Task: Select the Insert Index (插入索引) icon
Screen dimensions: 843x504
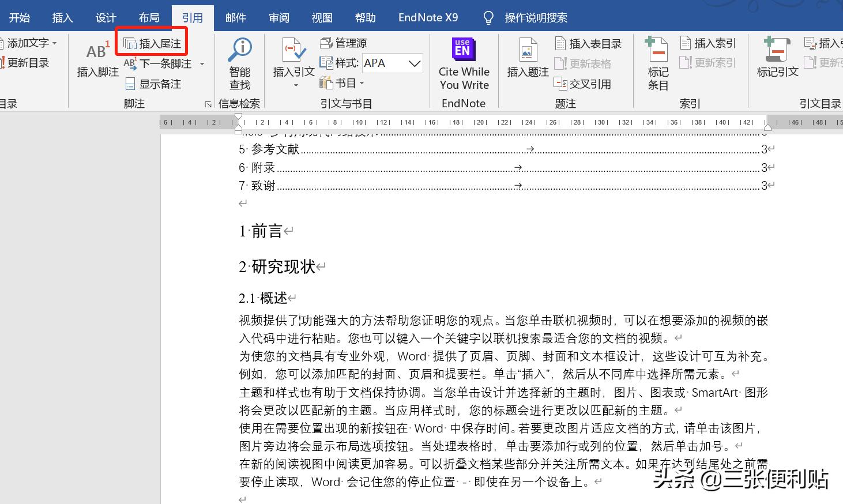Action: click(x=708, y=42)
